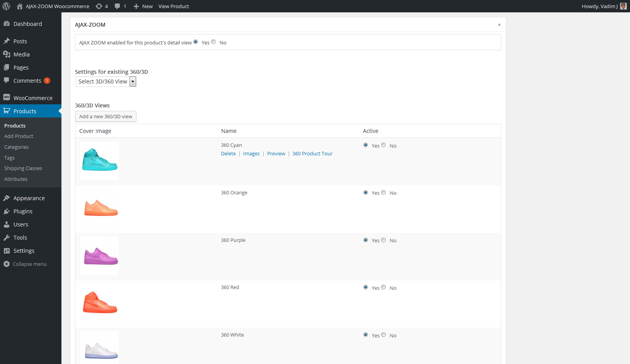
Task: Click the 360 Red name text
Action: point(230,287)
